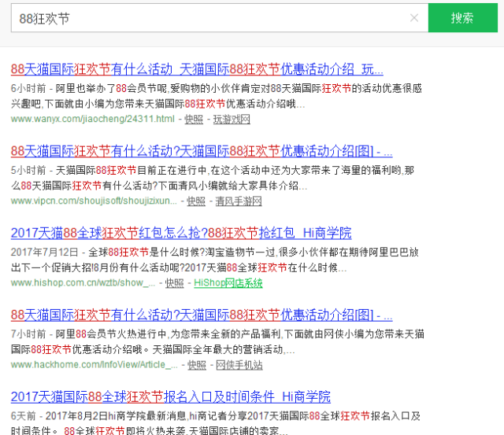Click the snippet text starting 2017年7月12日 - 全球88狂欢节
Screen dimensions: 504x435
point(215,260)
